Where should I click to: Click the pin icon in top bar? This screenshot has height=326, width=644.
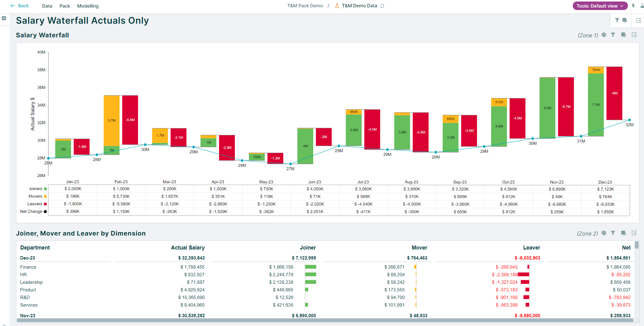tap(633, 6)
